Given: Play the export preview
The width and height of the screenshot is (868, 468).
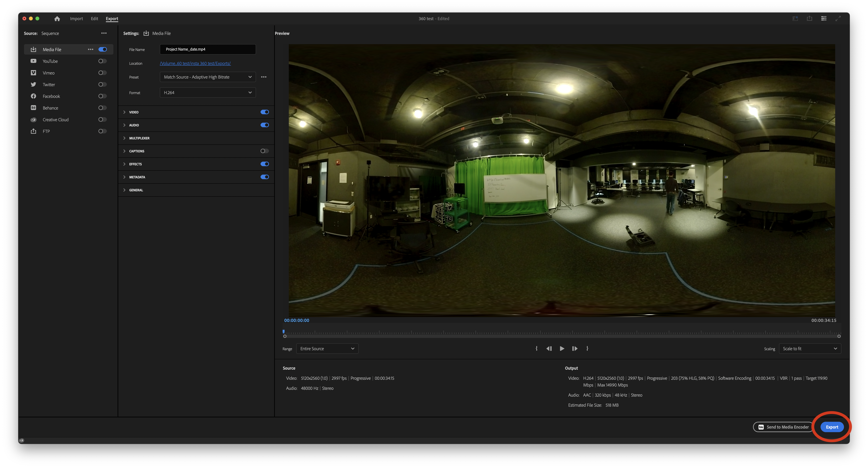Looking at the screenshot, I should pyautogui.click(x=562, y=348).
